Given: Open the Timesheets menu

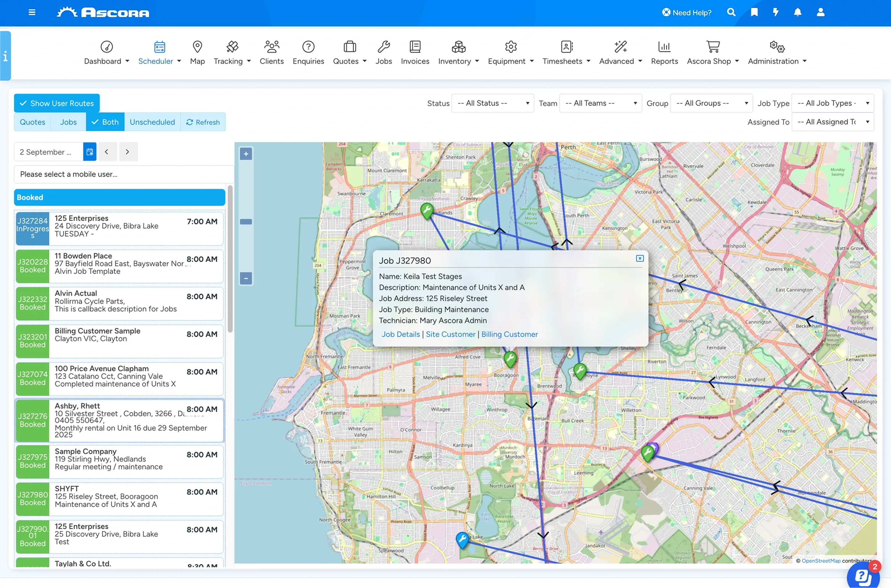Looking at the screenshot, I should tap(566, 53).
